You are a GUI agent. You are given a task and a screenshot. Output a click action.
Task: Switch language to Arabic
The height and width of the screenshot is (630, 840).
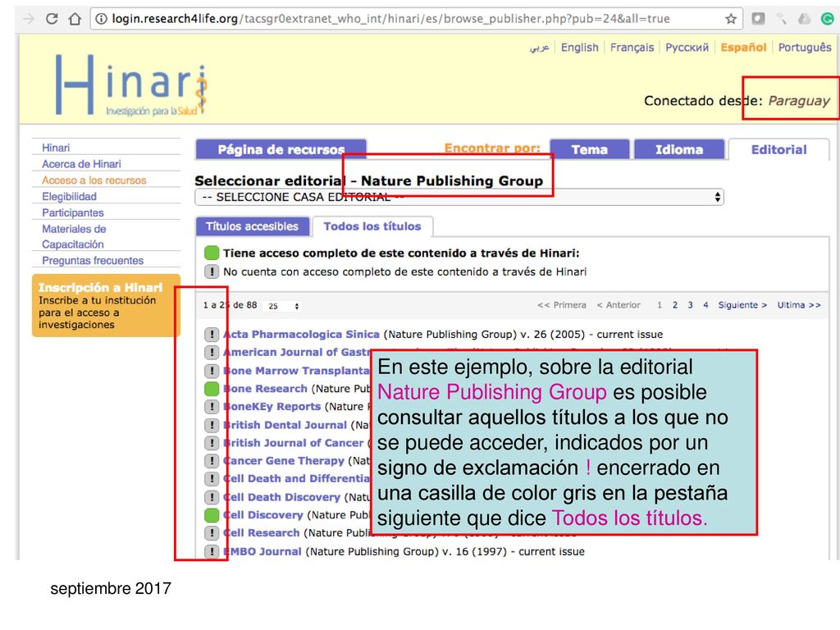(x=540, y=48)
